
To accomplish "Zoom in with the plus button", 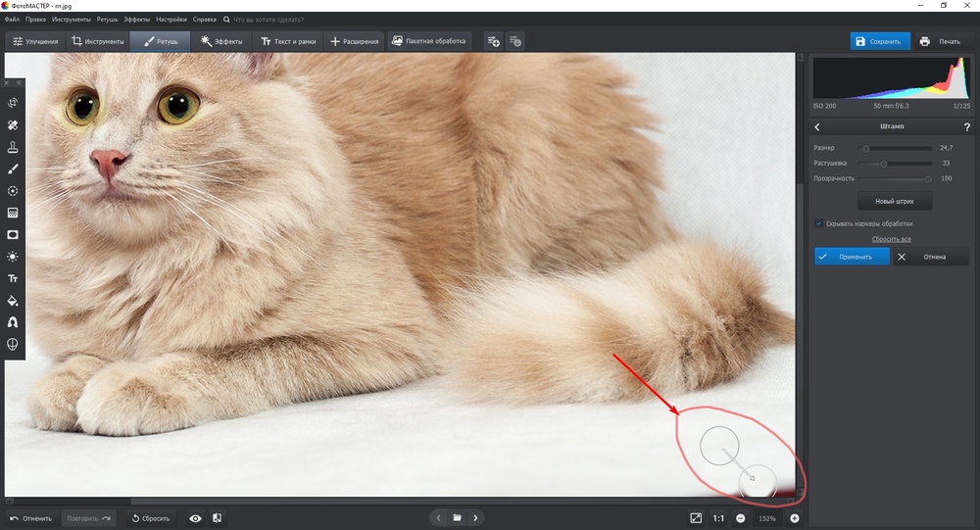I will [x=795, y=518].
